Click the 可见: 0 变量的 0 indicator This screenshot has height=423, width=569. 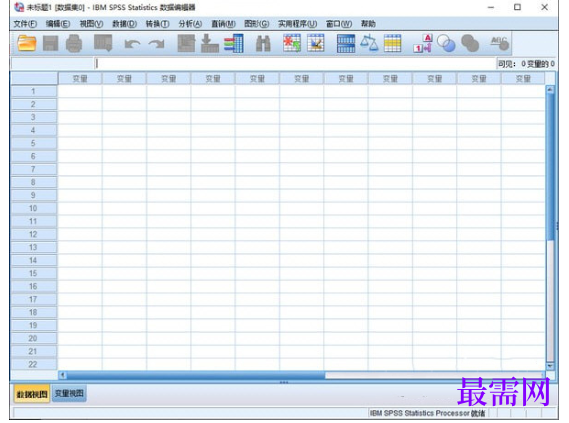click(x=526, y=64)
